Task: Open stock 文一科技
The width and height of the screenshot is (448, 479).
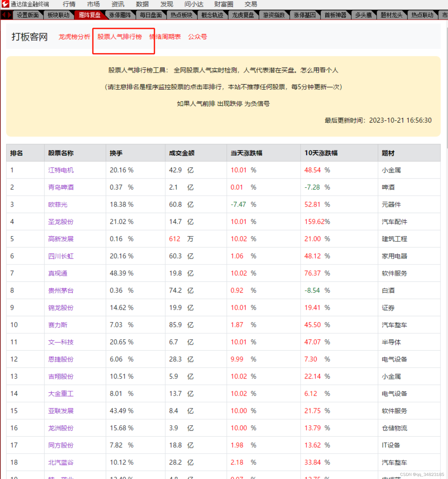Action: tap(61, 342)
